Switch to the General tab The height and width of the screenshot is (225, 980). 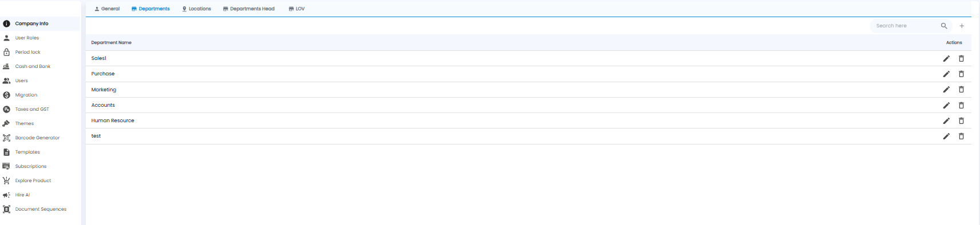coord(107,9)
